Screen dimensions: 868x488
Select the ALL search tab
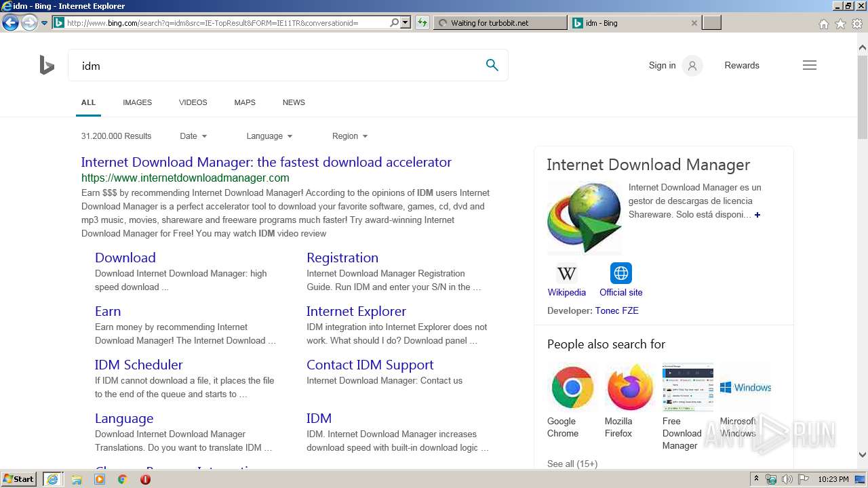(88, 102)
